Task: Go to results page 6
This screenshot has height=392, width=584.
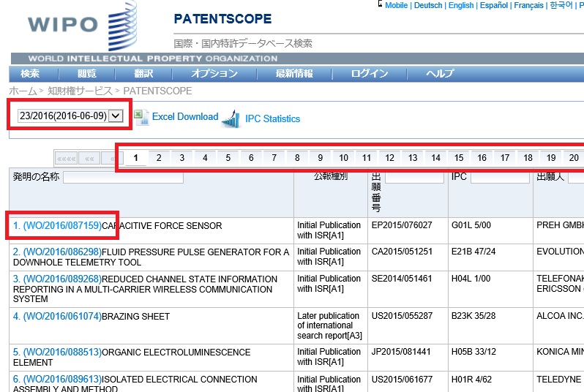Action: pos(252,158)
